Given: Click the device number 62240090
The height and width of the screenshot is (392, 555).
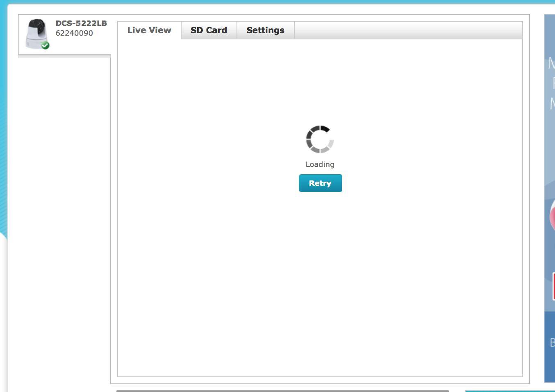Looking at the screenshot, I should pyautogui.click(x=74, y=33).
